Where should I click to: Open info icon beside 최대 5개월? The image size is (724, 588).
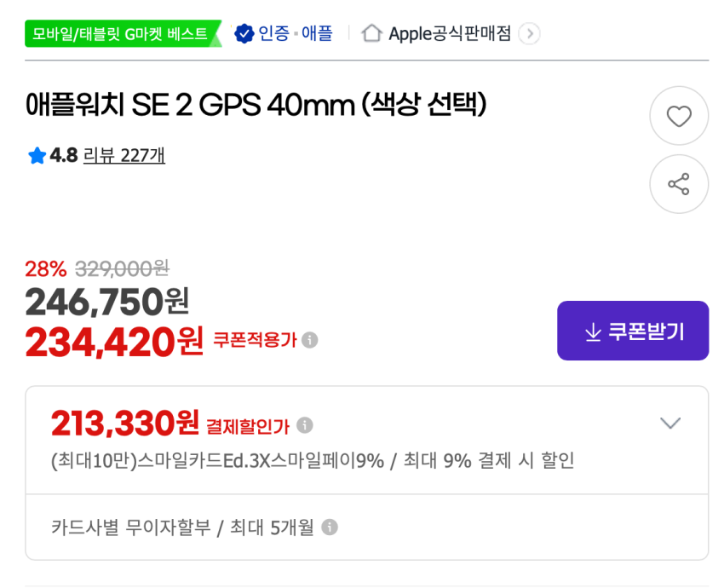[x=330, y=527]
